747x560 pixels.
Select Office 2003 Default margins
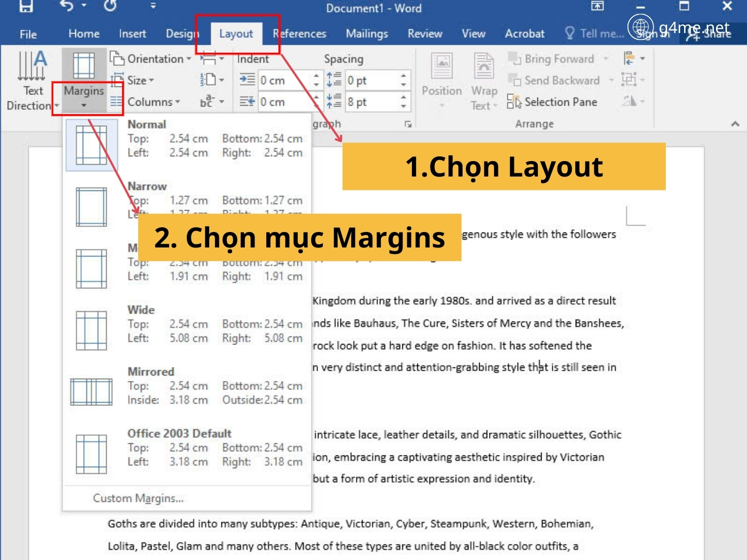pos(187,454)
